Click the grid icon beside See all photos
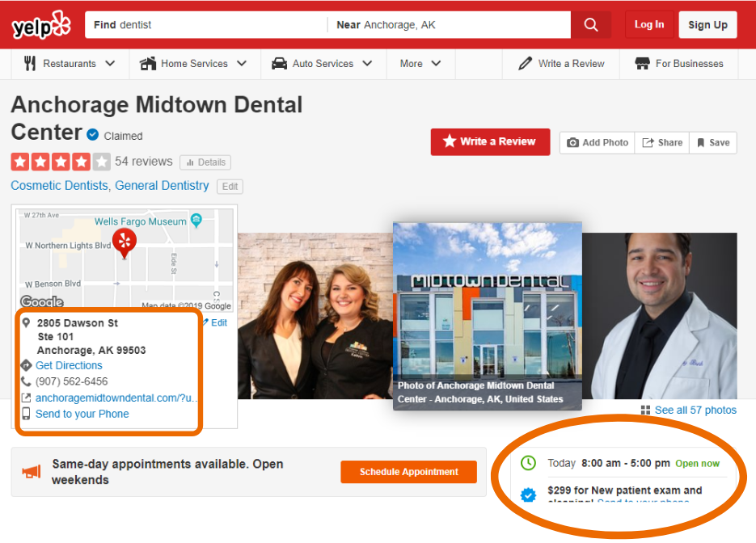The width and height of the screenshot is (756, 543). point(645,410)
